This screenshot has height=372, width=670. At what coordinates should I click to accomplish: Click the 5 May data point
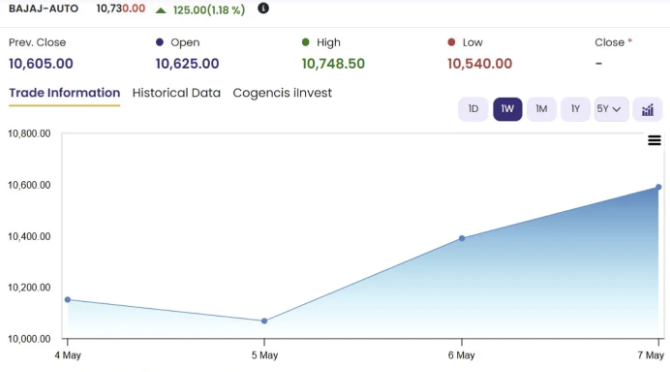tap(264, 321)
